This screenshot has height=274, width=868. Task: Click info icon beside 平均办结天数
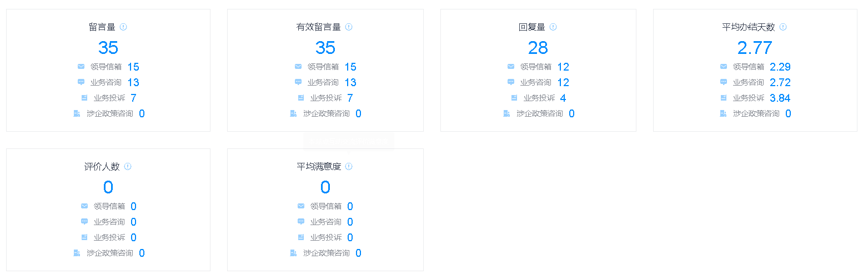coord(783,27)
